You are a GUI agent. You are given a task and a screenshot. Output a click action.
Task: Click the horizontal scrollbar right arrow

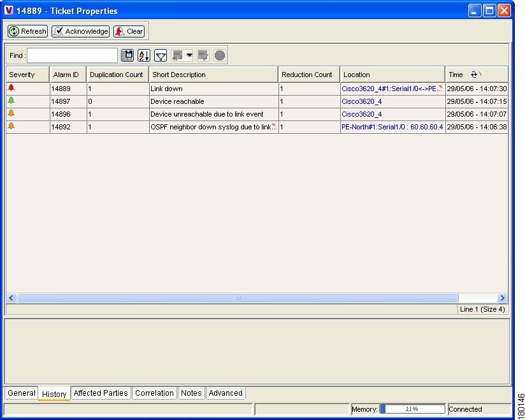502,298
